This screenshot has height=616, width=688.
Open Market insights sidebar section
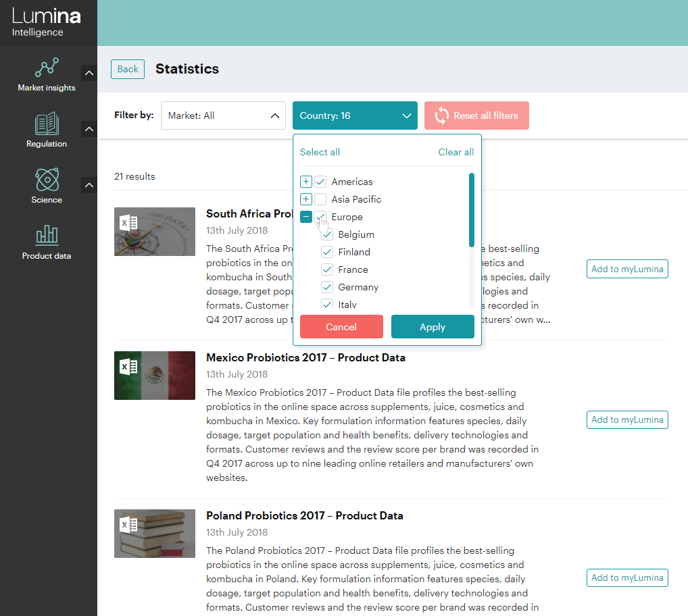tap(47, 74)
